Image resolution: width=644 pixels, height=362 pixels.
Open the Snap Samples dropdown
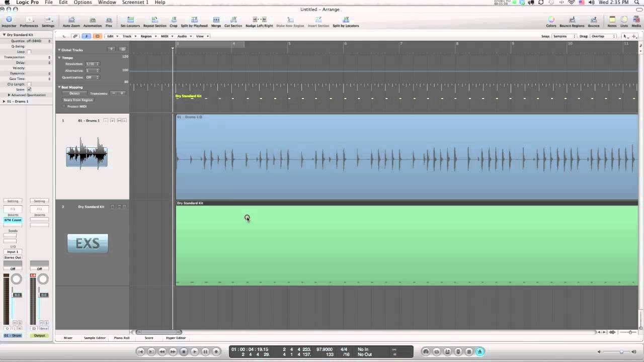[x=563, y=36]
